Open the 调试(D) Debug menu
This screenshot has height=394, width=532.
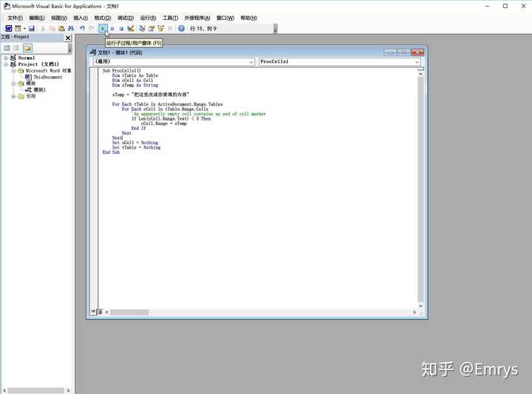126,18
